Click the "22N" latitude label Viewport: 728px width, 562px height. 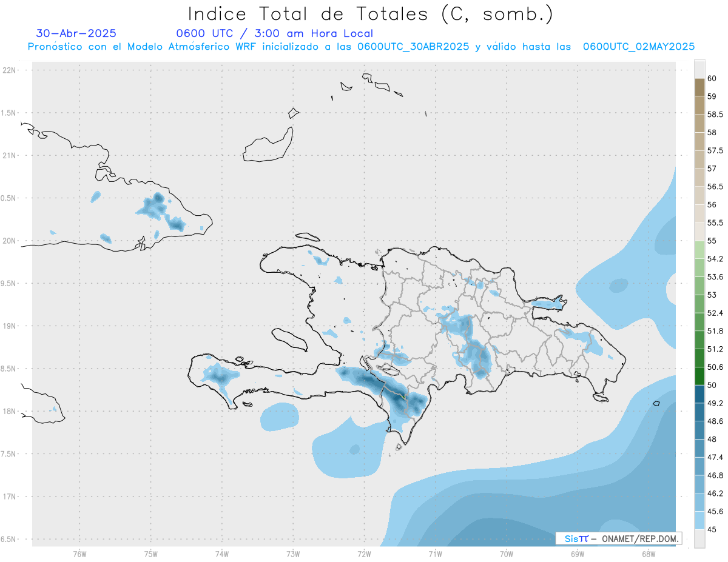click(x=10, y=70)
